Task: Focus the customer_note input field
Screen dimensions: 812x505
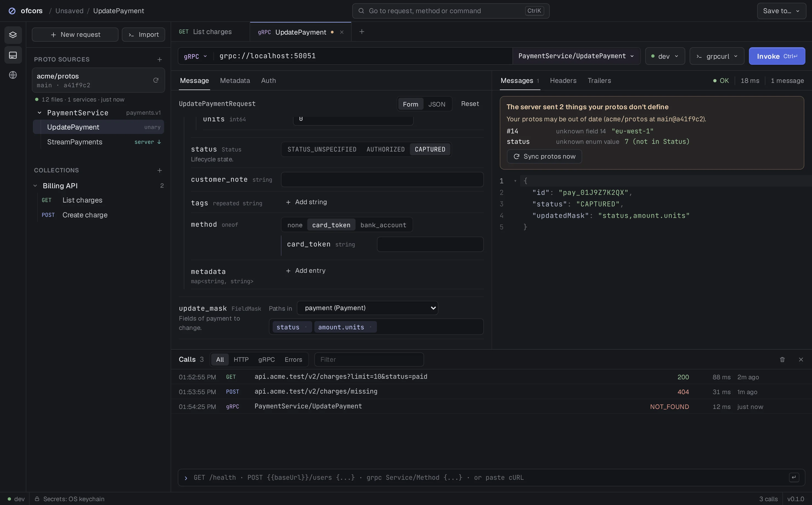Action: pos(382,180)
